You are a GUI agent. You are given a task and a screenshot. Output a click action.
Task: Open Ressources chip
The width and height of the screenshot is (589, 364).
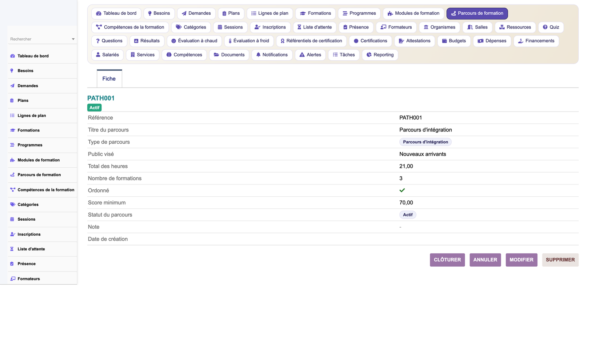pyautogui.click(x=515, y=27)
